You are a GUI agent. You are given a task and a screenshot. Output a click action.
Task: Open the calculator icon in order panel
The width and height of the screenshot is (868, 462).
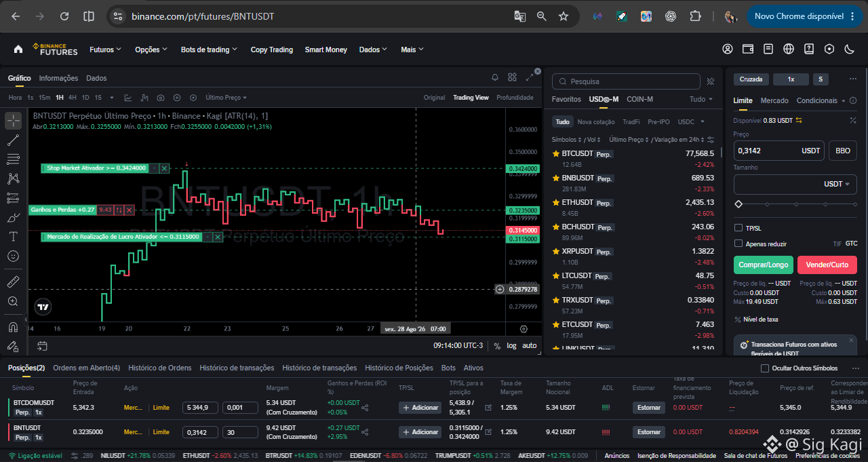(852, 120)
